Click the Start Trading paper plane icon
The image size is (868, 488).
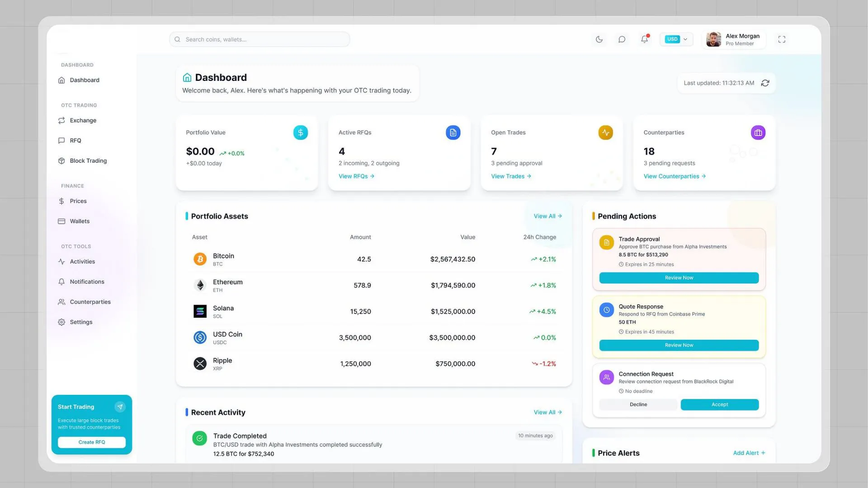point(120,407)
